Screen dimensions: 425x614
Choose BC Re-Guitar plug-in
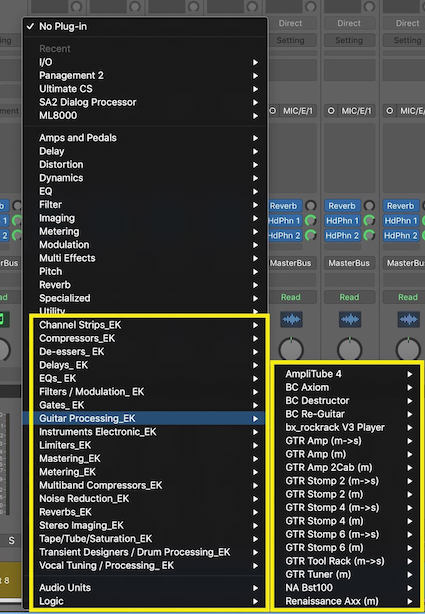(347, 414)
